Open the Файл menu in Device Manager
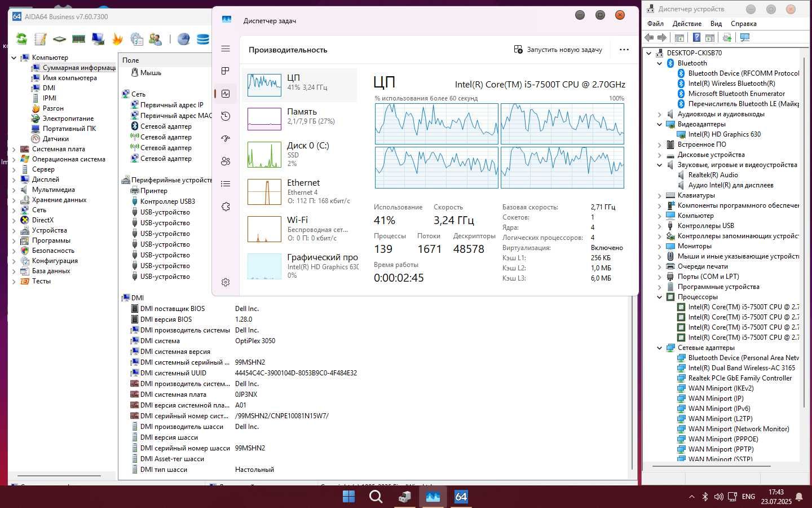 click(x=655, y=24)
